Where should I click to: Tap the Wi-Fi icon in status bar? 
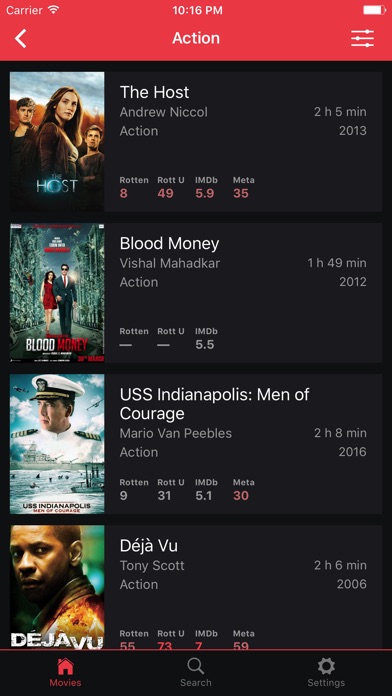click(54, 10)
